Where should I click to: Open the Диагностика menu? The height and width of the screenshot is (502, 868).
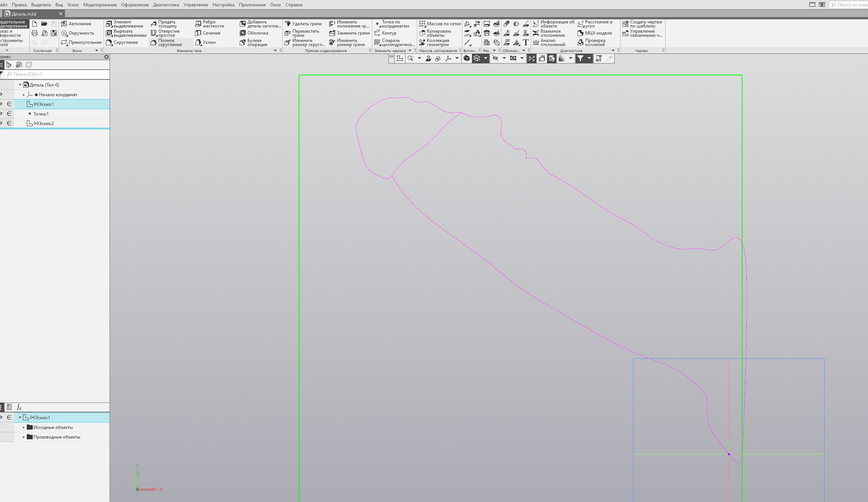(166, 5)
